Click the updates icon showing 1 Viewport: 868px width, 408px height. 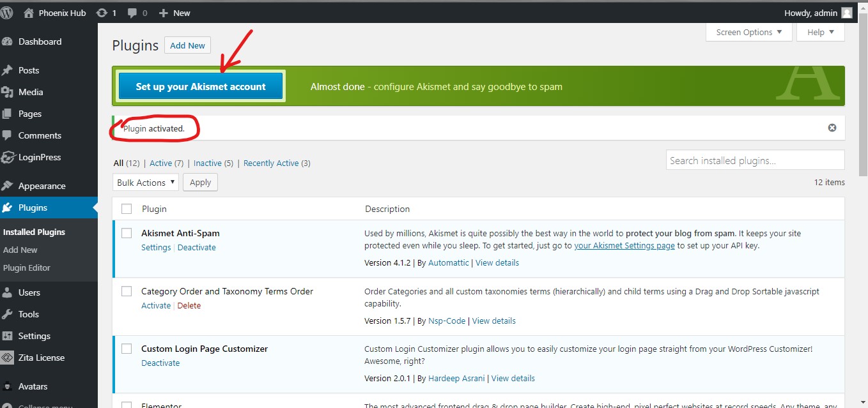pos(102,13)
